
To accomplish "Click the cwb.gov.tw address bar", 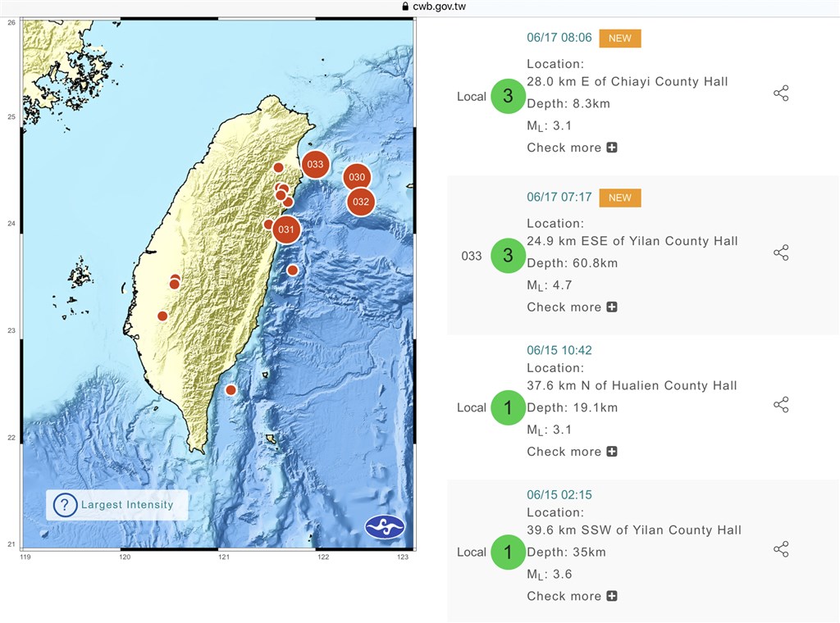I will coord(434,6).
